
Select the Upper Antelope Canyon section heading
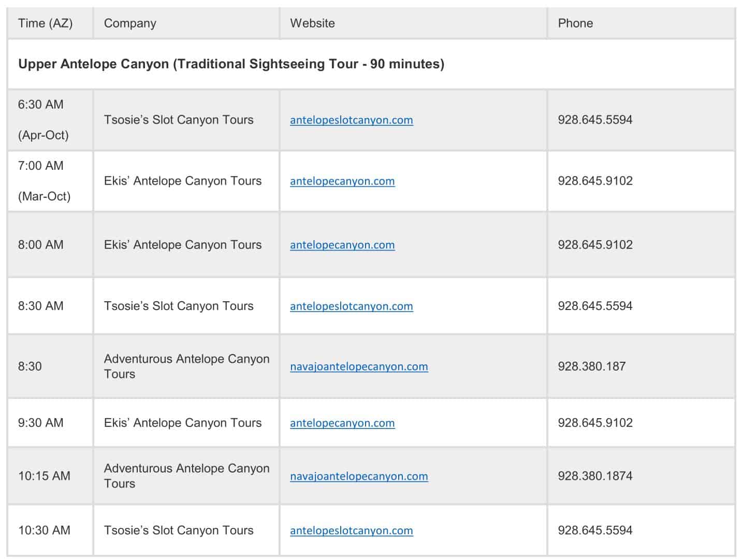tap(231, 64)
